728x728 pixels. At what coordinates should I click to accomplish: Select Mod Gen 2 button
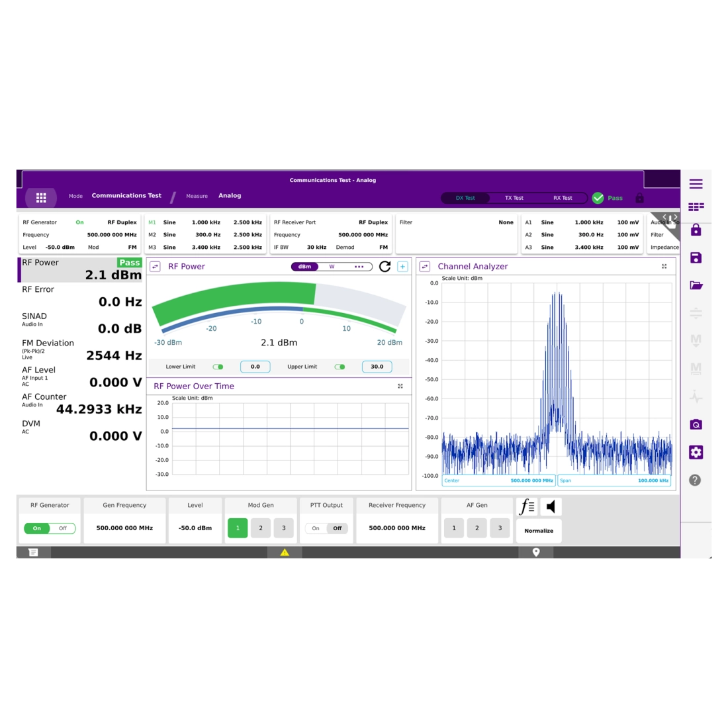(261, 528)
